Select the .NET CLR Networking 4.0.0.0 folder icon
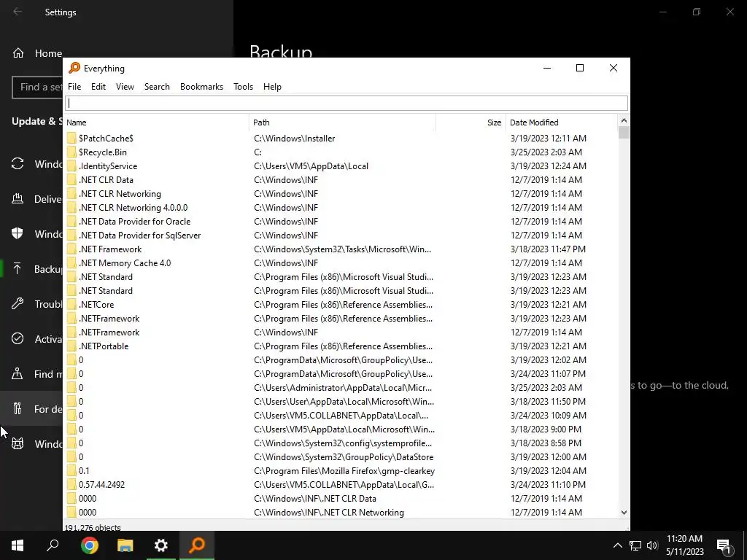This screenshot has width=747, height=560. click(x=71, y=207)
